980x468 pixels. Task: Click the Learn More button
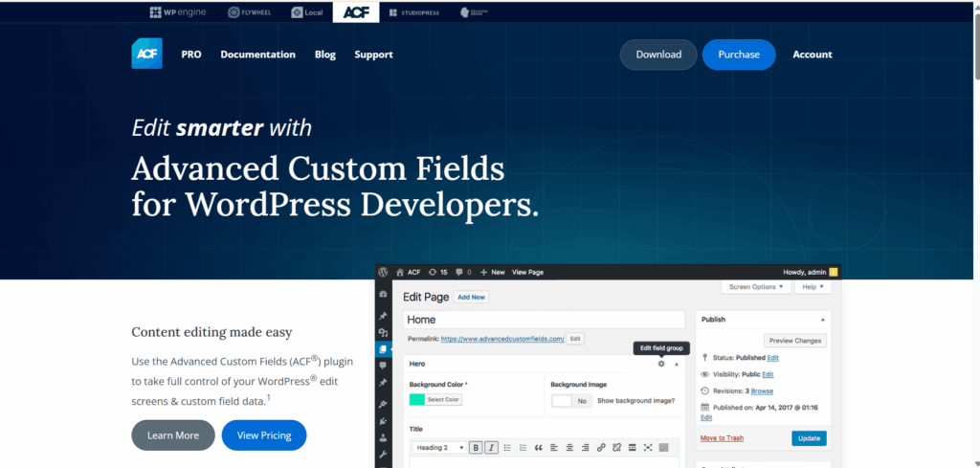coord(173,435)
